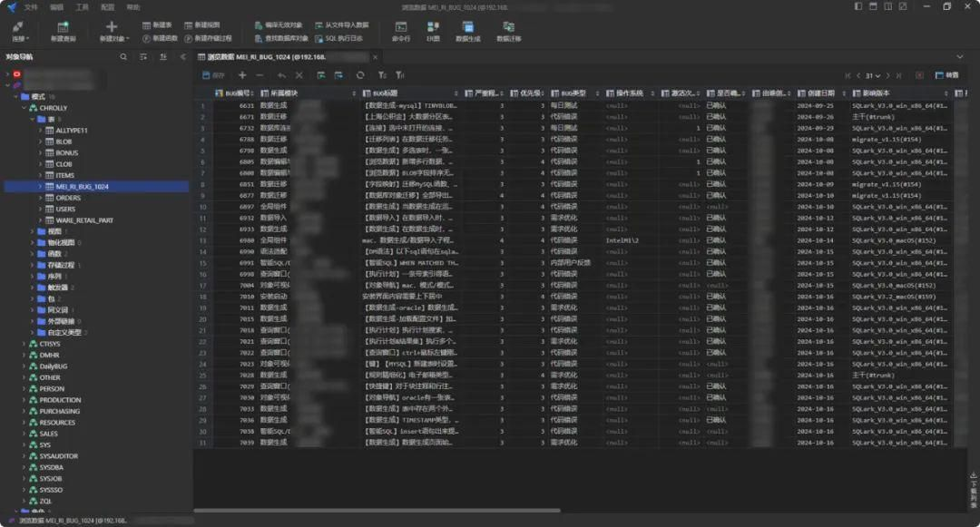Click the 操作系统 column header
The width and height of the screenshot is (980, 527).
[630, 93]
